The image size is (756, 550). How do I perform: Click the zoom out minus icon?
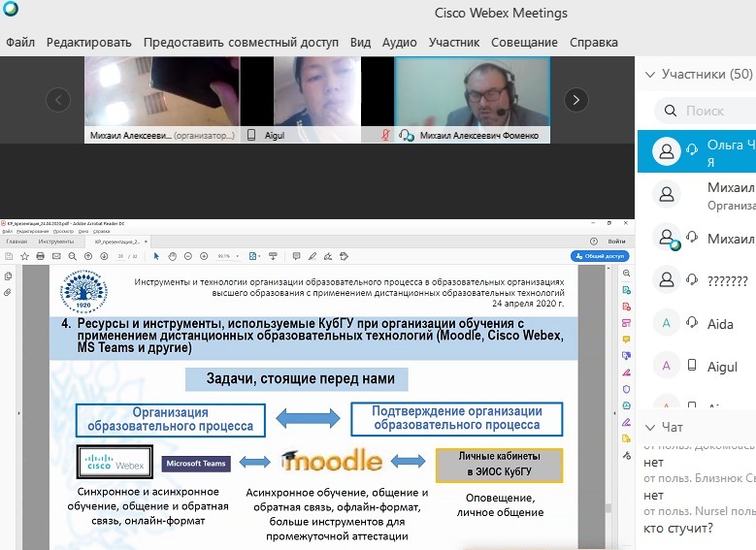point(188,256)
